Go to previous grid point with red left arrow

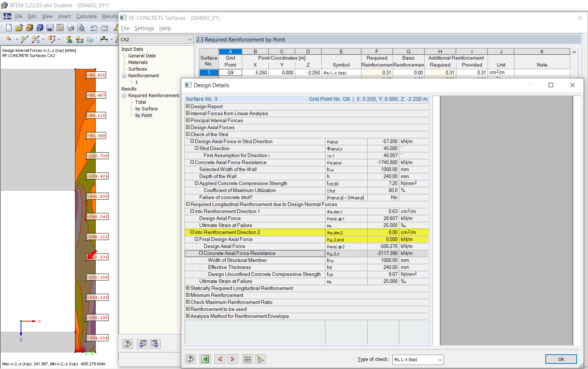[220, 359]
